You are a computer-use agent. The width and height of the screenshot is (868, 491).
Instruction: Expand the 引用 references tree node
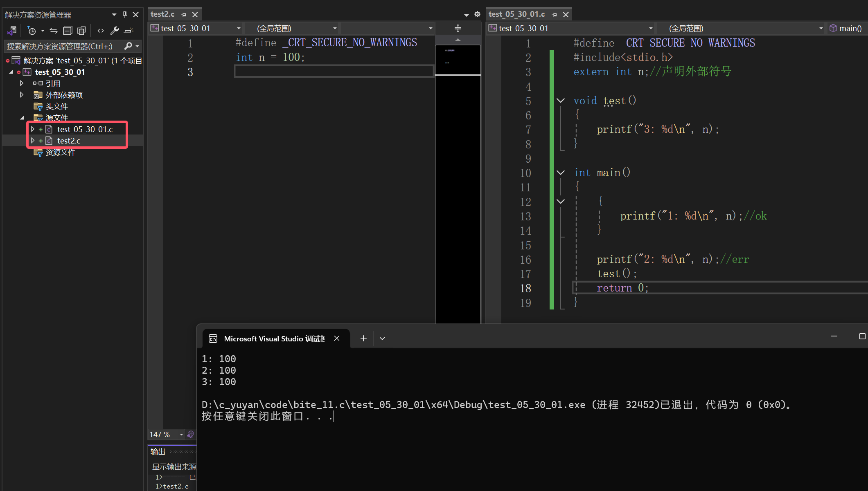(22, 83)
